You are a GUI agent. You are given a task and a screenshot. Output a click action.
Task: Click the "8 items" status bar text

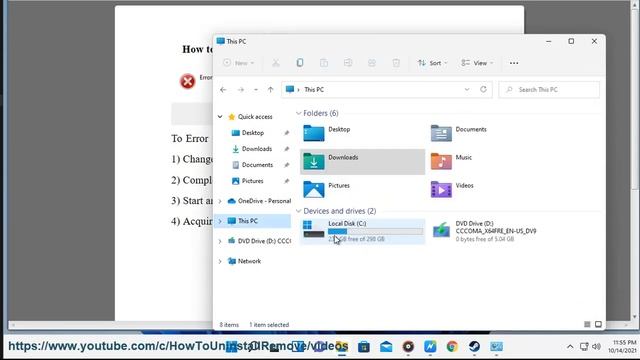coord(229,325)
